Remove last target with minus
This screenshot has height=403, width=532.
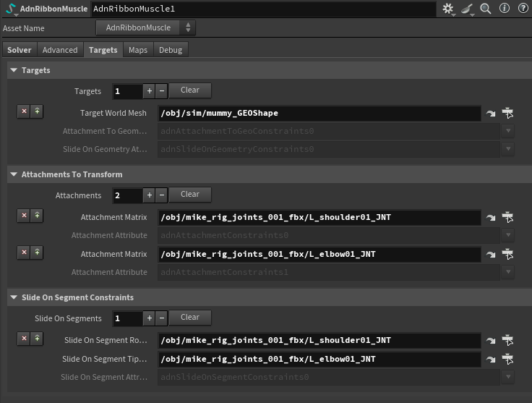tap(162, 91)
